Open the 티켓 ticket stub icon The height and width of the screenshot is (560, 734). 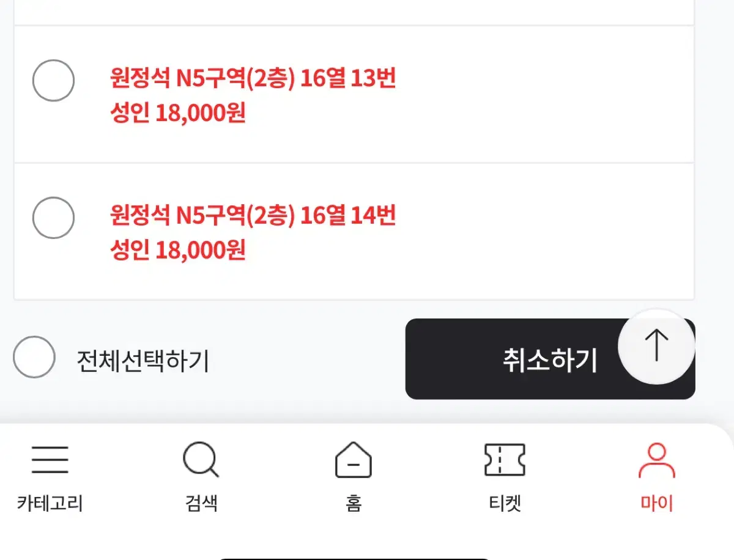click(x=505, y=460)
